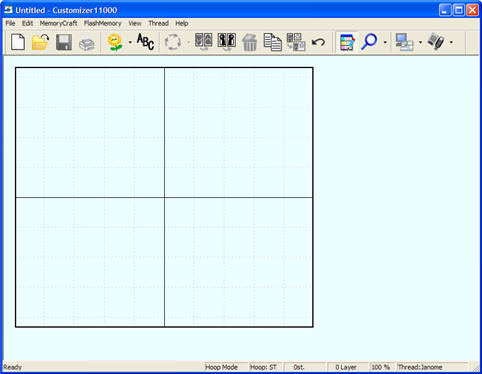Click the computer transfer icon
This screenshot has height=374, width=482.
pos(404,42)
